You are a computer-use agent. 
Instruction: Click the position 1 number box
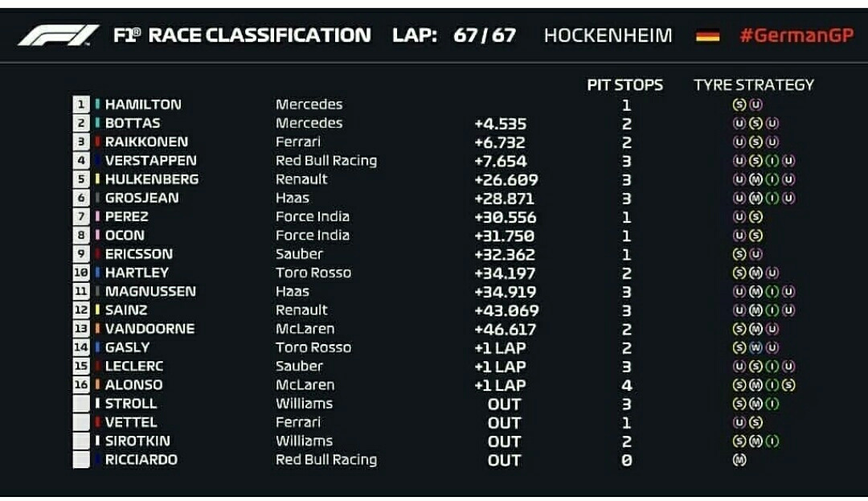point(81,104)
